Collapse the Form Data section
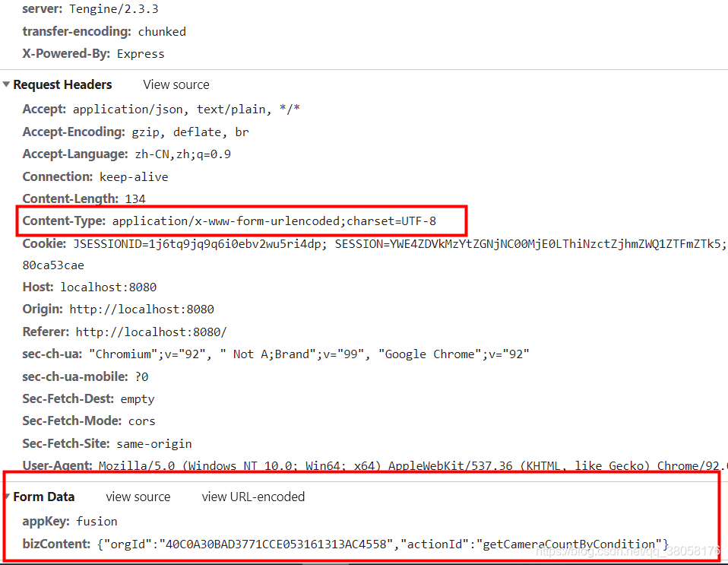This screenshot has width=728, height=565. pyautogui.click(x=6, y=497)
